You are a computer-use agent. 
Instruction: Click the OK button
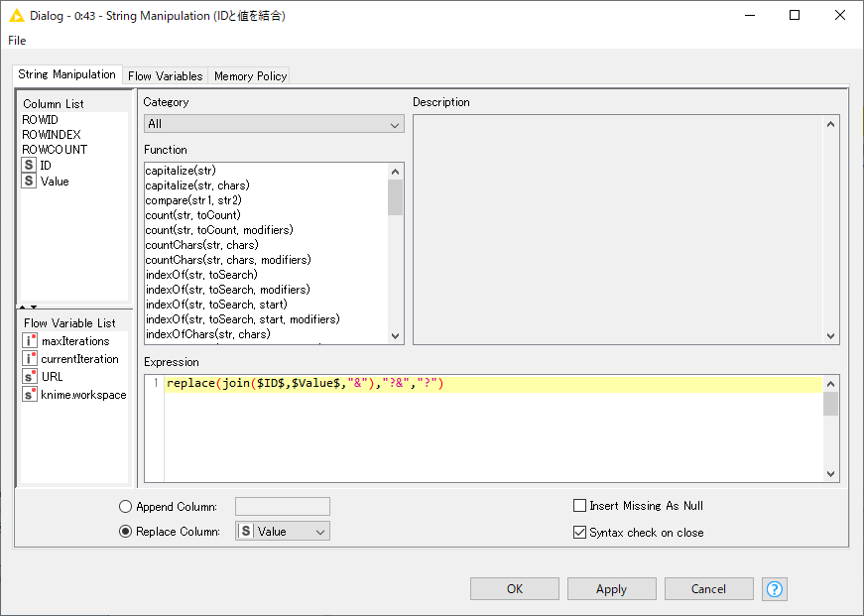515,589
